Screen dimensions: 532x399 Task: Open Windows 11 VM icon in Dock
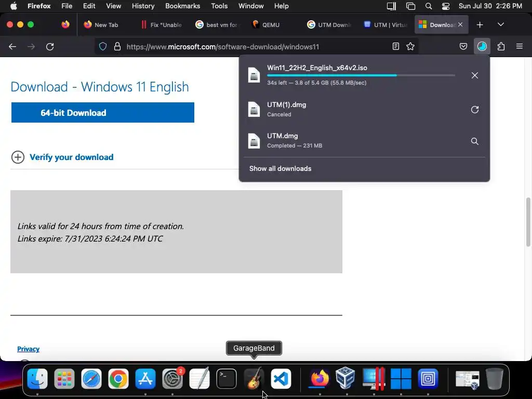click(x=401, y=378)
